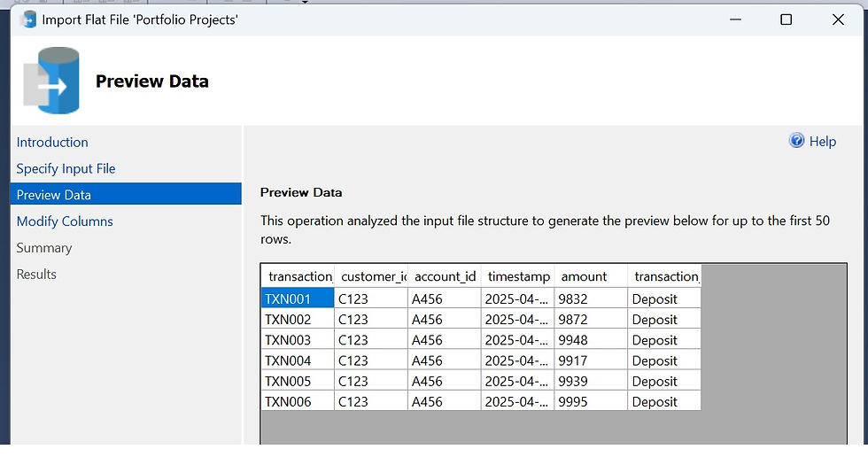Viewport: 868px width, 457px height.
Task: Select the Preview Data step
Action: click(x=126, y=194)
